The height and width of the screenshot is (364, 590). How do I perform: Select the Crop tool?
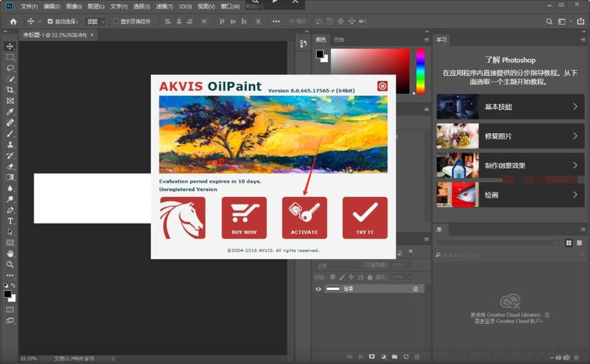coord(10,90)
